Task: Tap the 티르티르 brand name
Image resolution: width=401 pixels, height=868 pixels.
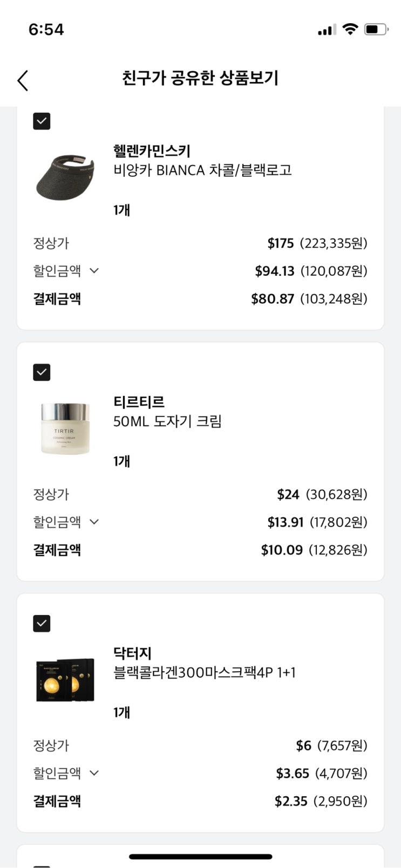Action: point(139,402)
